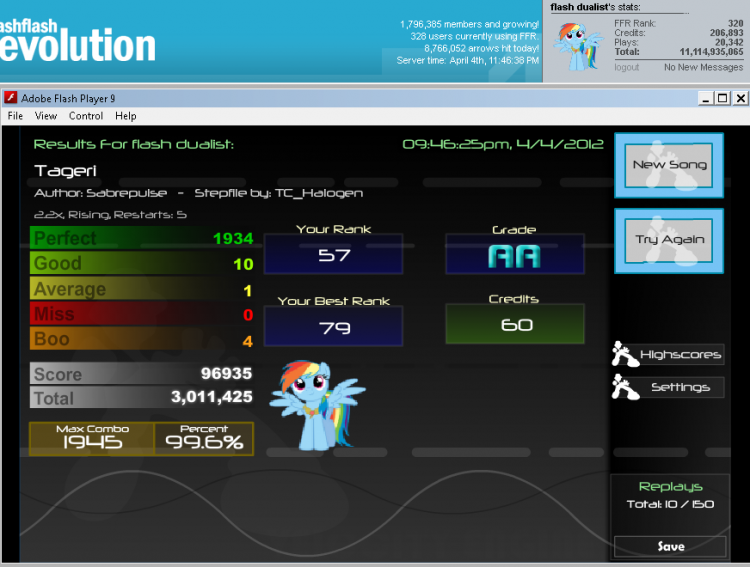This screenshot has height=567, width=750.
Task: Click the Replays Total 10 / 150 text
Action: coord(670,504)
